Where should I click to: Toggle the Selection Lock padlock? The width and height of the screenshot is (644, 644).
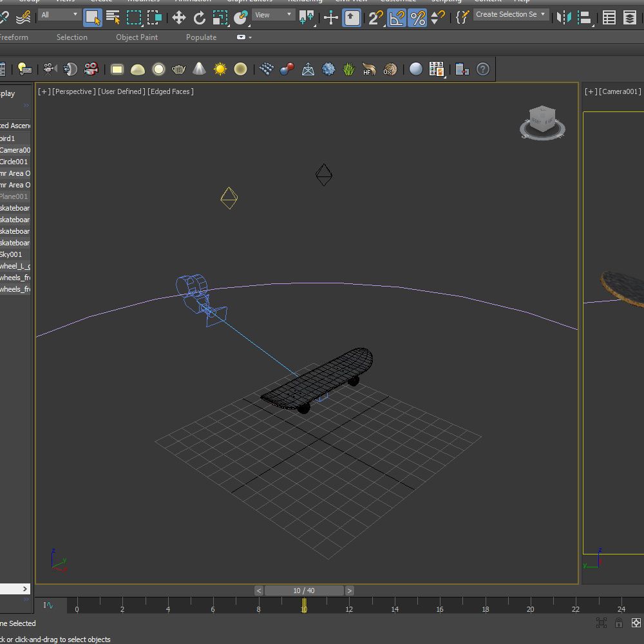(x=618, y=623)
